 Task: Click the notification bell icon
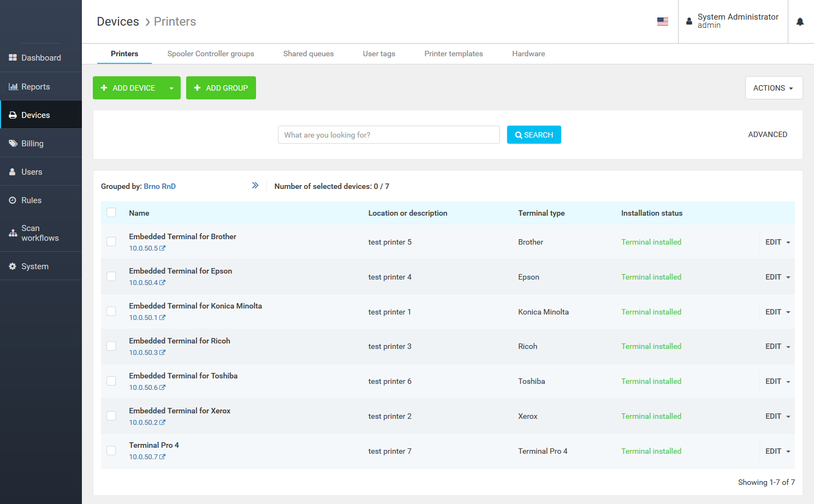coord(800,22)
